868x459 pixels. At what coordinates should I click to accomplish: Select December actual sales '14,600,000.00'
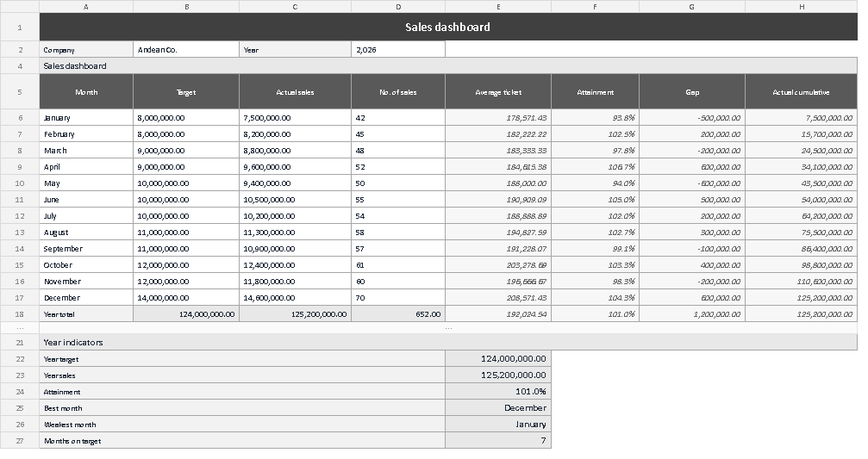point(295,297)
